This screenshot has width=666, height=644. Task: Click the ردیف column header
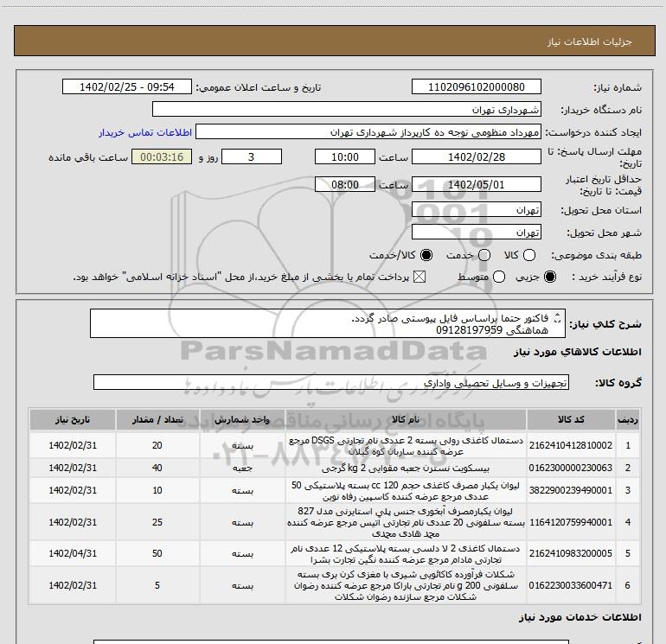628,419
